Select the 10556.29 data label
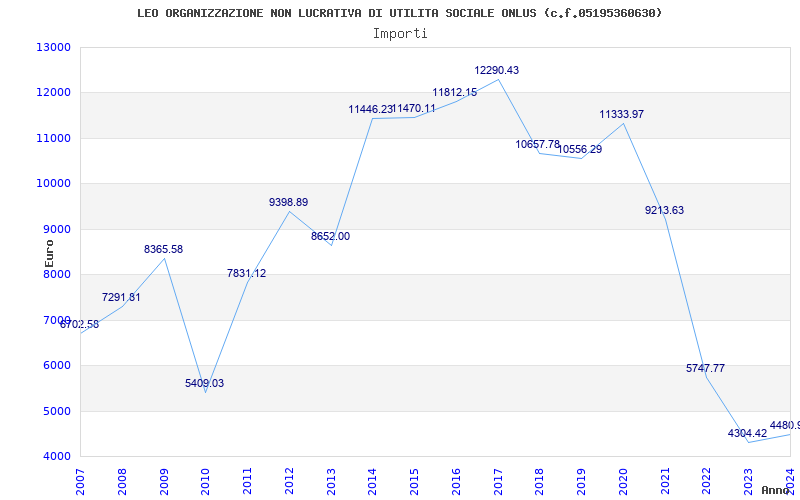The image size is (800, 500). point(580,150)
